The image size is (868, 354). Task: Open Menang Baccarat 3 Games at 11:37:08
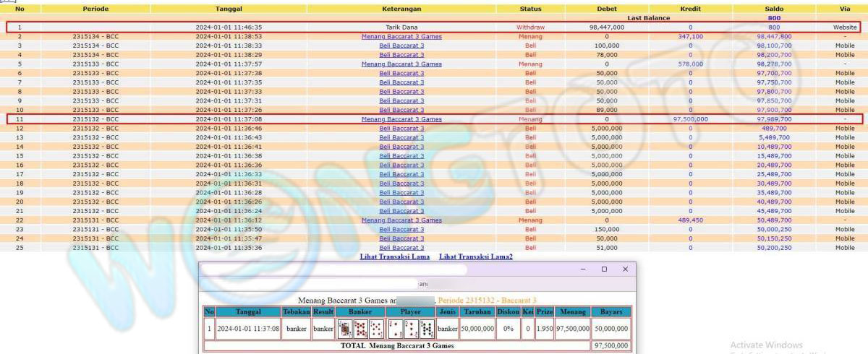click(x=401, y=119)
